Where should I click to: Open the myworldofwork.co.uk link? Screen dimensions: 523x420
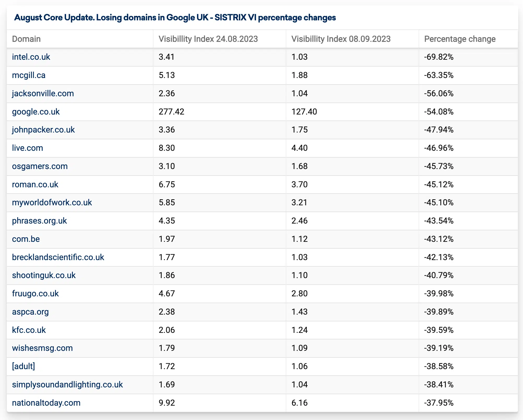click(52, 202)
